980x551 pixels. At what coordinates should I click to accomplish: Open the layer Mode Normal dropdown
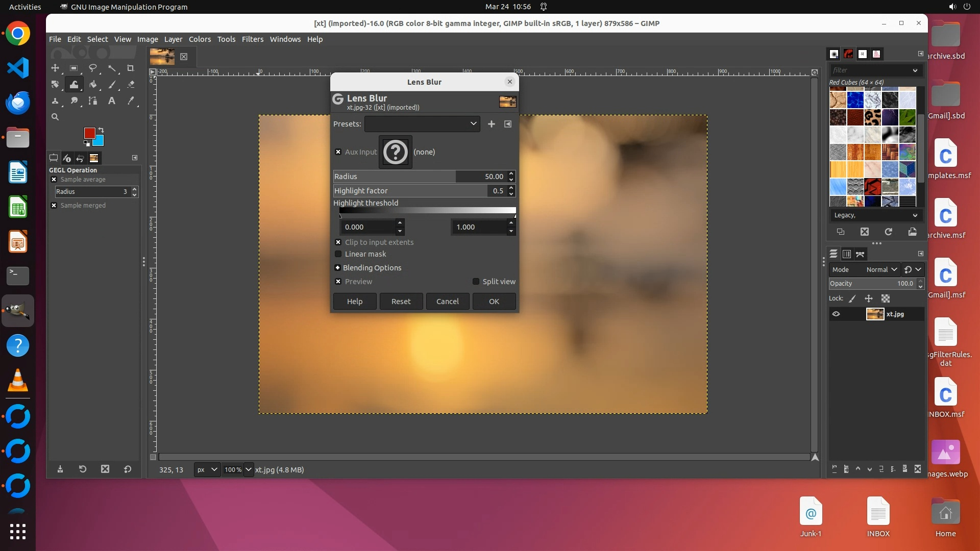tap(881, 270)
